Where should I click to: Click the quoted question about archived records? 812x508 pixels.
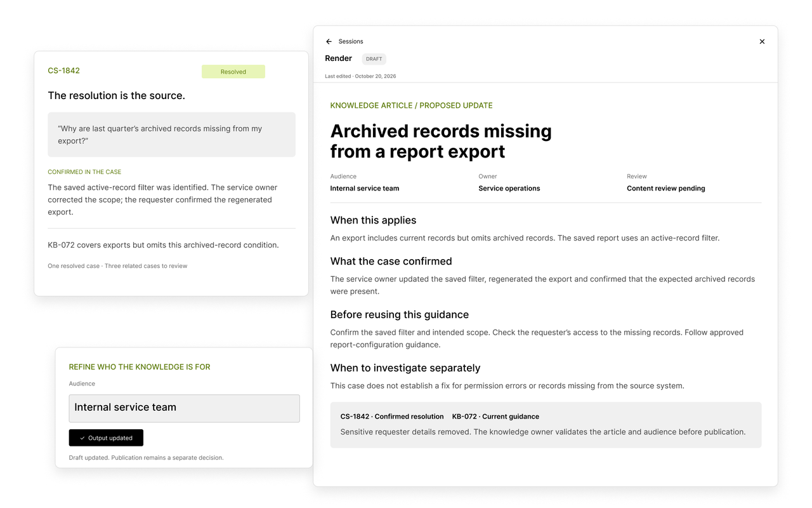[171, 135]
